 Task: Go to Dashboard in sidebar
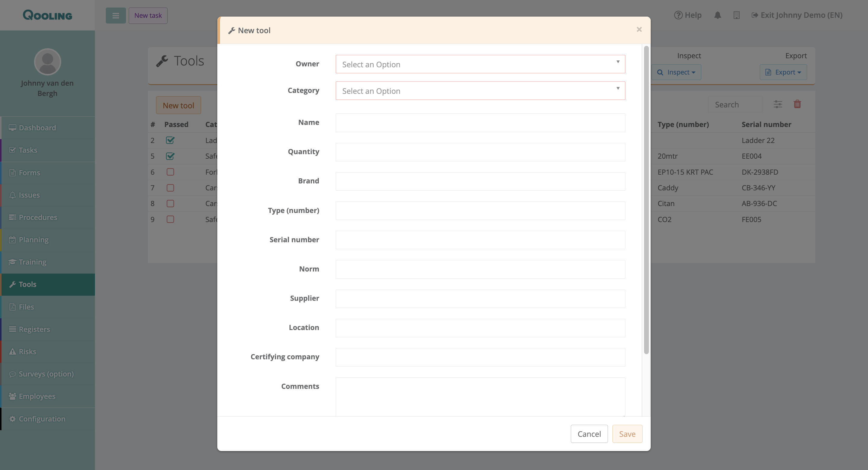pos(37,128)
